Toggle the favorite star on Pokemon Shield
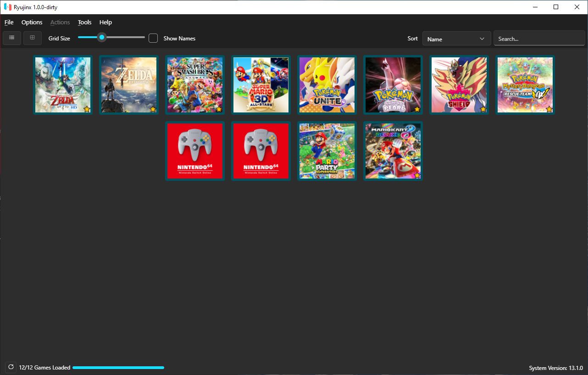The width and height of the screenshot is (588, 375). 483,109
